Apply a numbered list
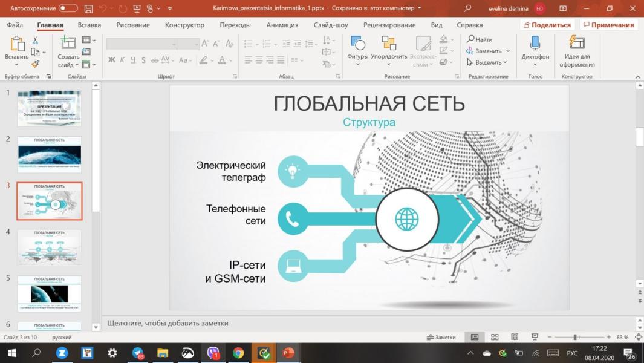Image resolution: width=644 pixels, height=363 pixels. [x=267, y=44]
